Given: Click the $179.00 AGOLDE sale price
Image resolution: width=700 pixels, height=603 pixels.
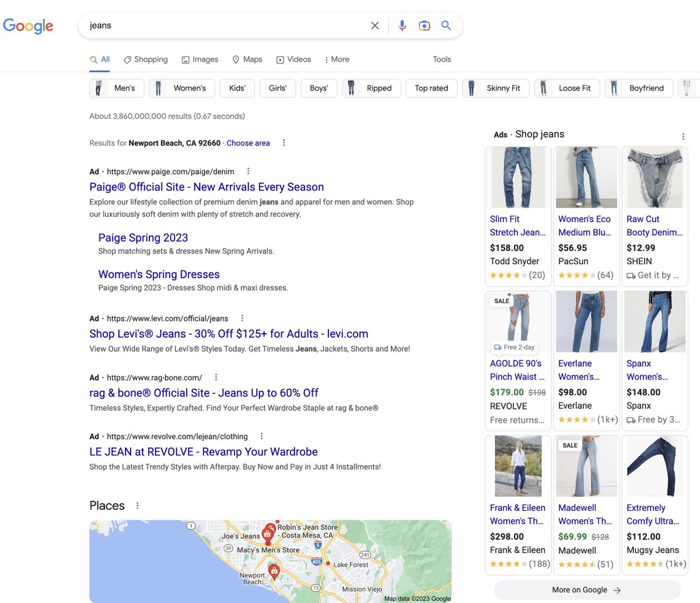Looking at the screenshot, I should click(x=507, y=392).
